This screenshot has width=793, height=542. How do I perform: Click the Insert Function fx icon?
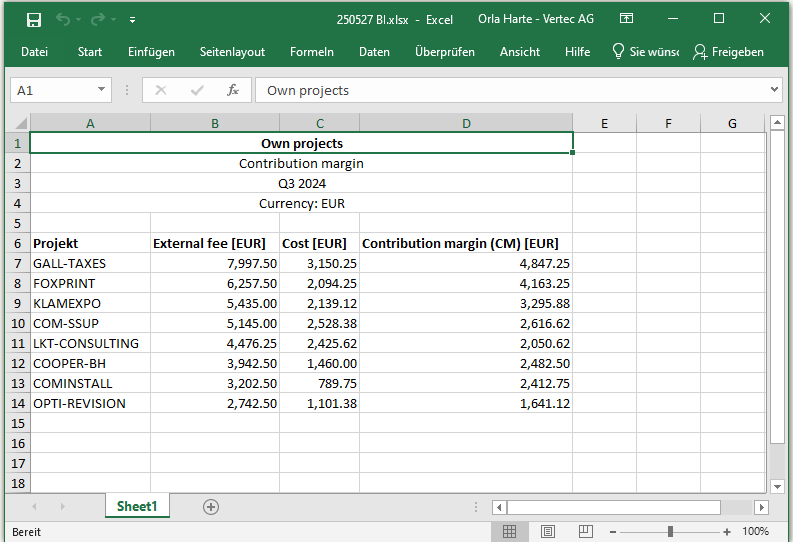click(x=232, y=90)
